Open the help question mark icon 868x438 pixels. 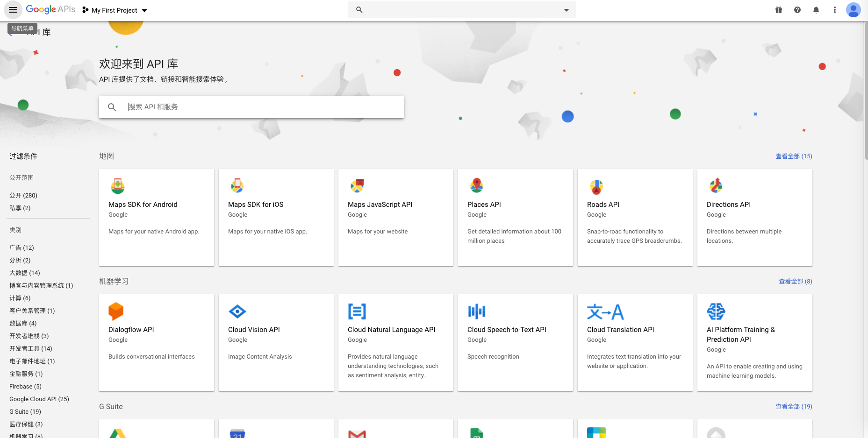(797, 10)
